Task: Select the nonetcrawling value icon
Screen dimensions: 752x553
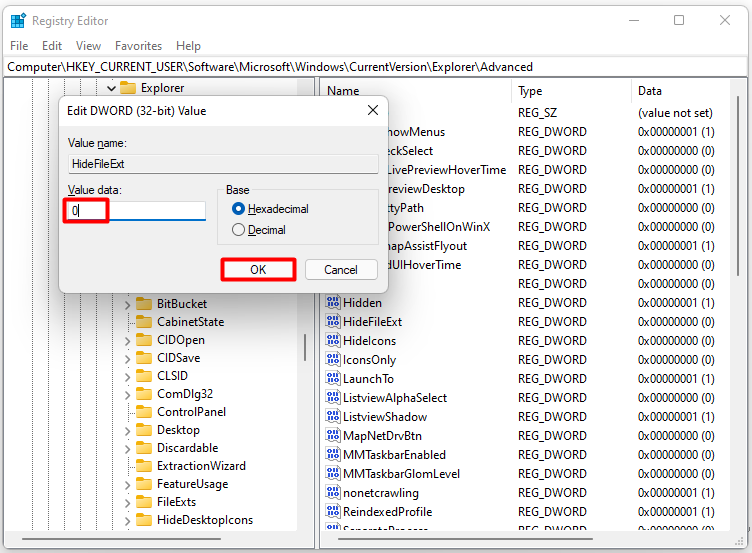Action: click(333, 492)
